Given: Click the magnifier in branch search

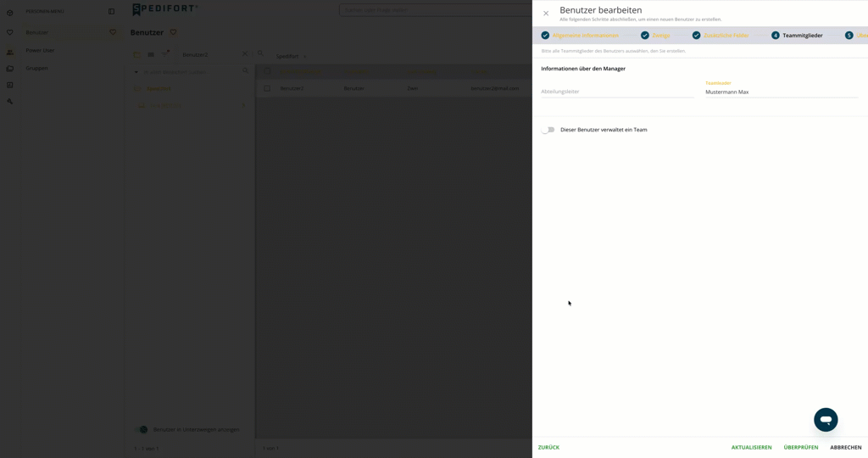Looking at the screenshot, I should point(245,71).
